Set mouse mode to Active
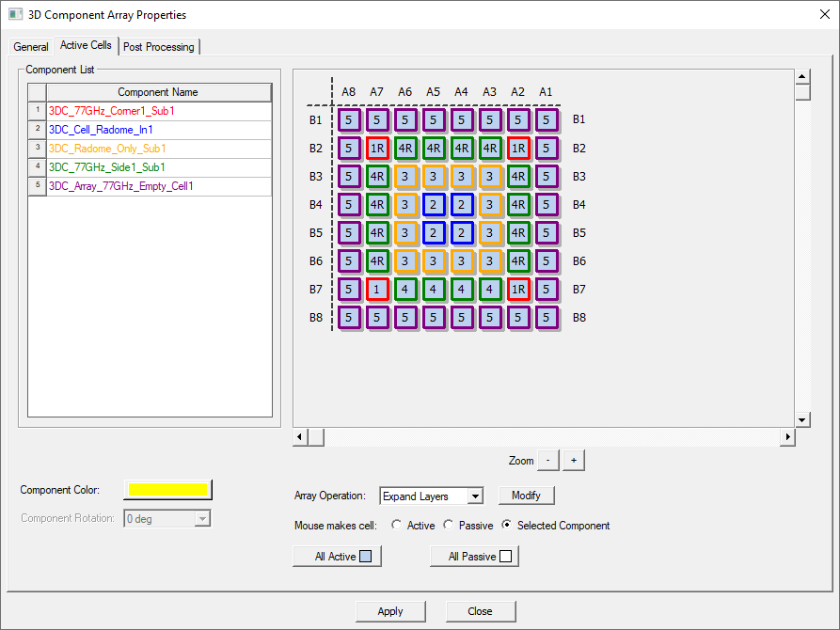 pyautogui.click(x=396, y=525)
